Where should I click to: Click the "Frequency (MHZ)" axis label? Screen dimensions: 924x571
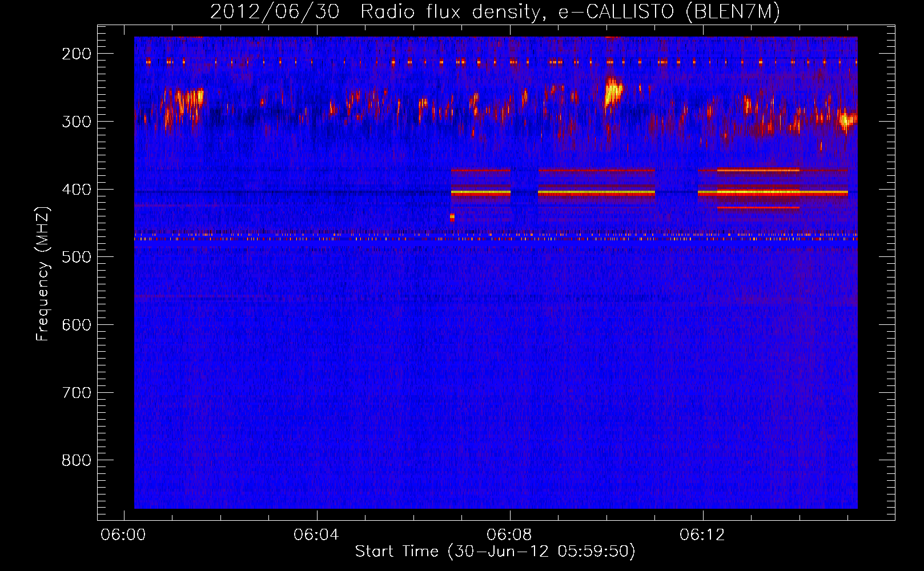coord(43,274)
